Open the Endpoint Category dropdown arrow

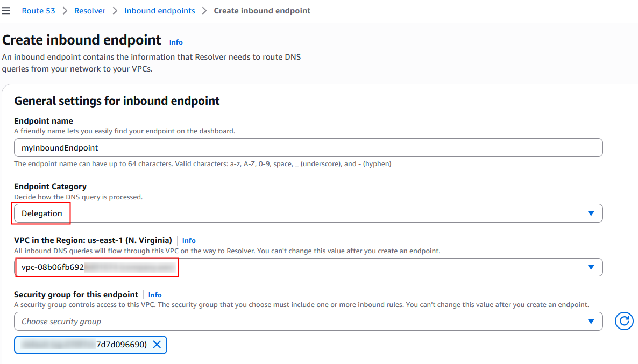point(591,213)
